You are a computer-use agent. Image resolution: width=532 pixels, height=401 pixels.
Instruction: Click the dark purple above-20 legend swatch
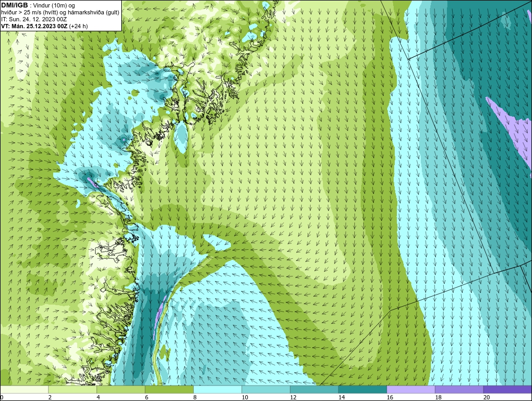(508, 389)
